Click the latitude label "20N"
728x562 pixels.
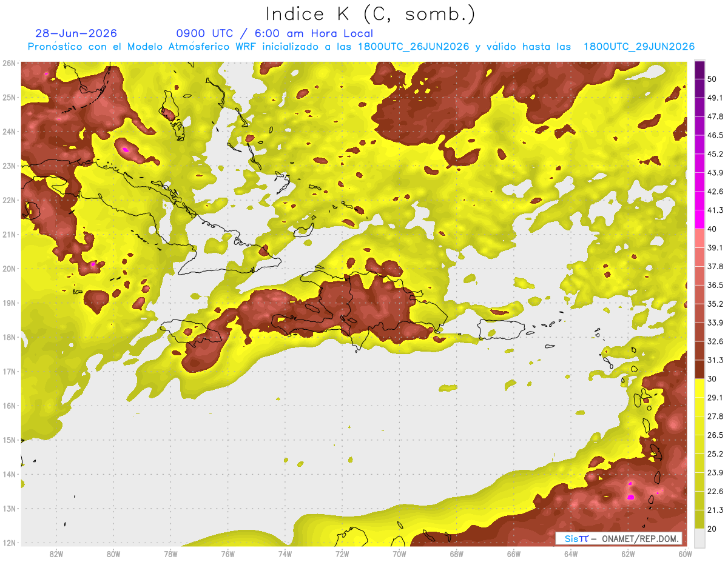(x=8, y=269)
